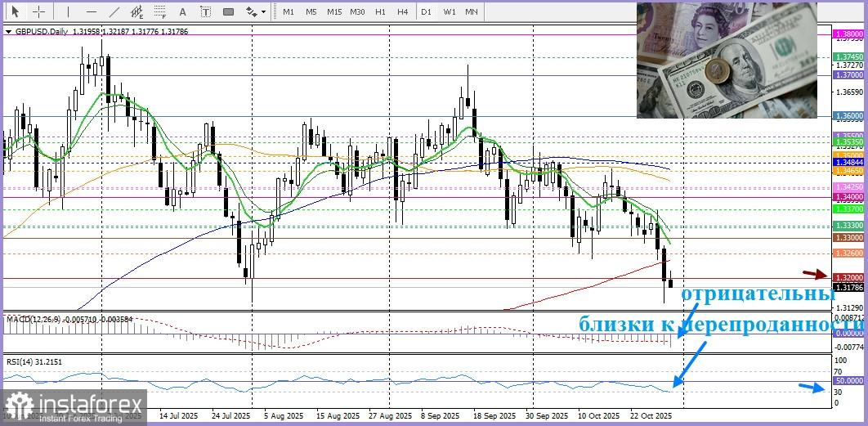Click the 15 Aug 2025 date label
Viewport: 868px width, 426px height.
coord(337,415)
